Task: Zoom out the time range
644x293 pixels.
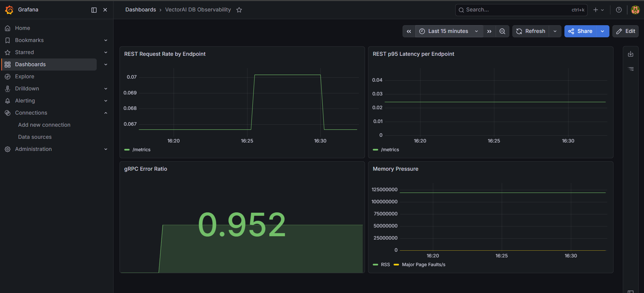Action: 502,31
